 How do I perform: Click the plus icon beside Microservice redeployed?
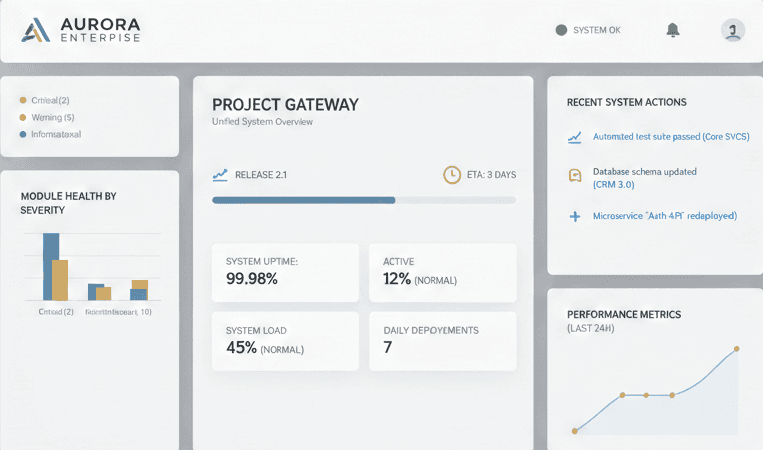[x=575, y=215]
